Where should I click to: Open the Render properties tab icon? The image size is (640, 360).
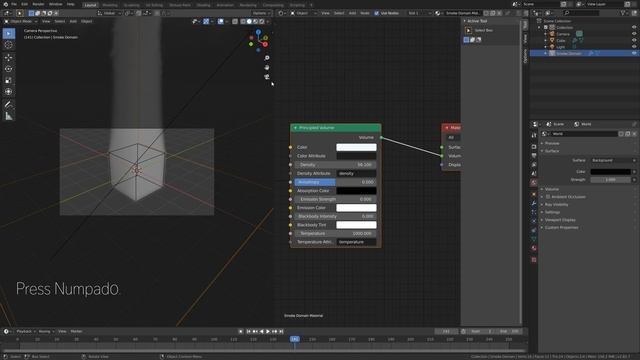(534, 147)
